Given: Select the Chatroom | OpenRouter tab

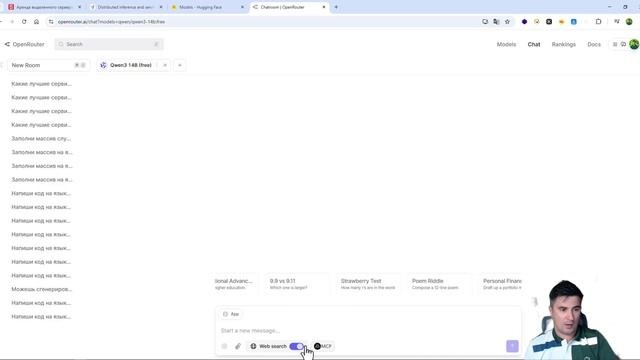Looking at the screenshot, I should pyautogui.click(x=289, y=7).
